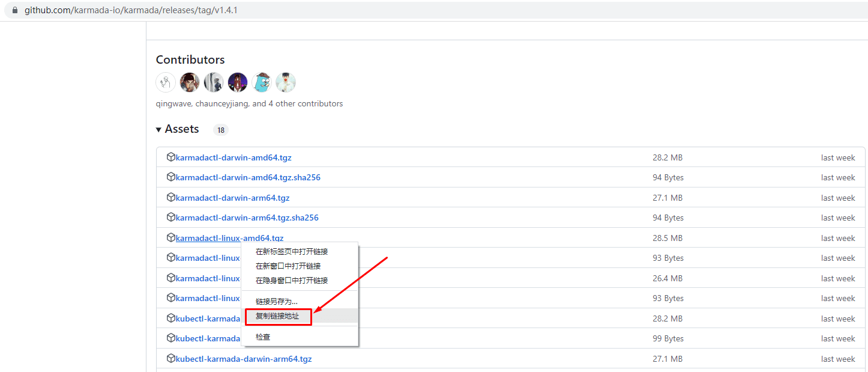Viewport: 868px width, 372px height.
Task: Click package icon in the 28.2 MB kubectl-karmada row
Action: pos(171,319)
